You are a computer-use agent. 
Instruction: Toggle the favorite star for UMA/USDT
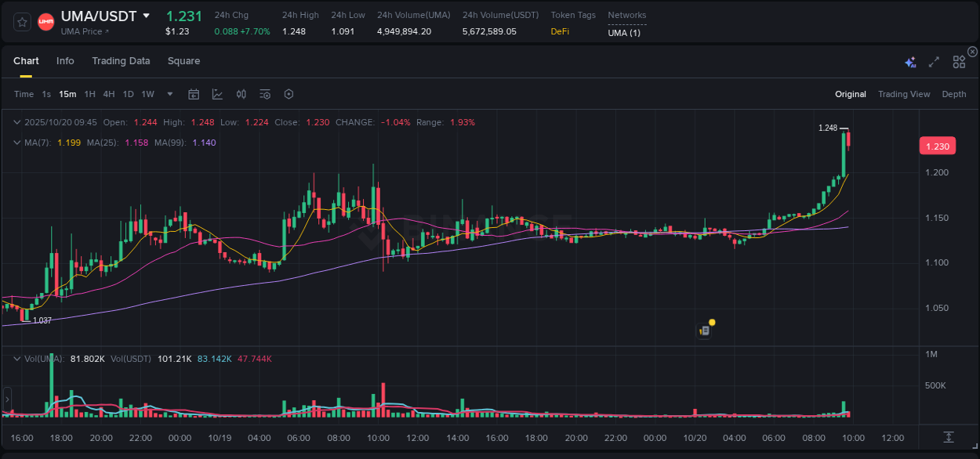[x=21, y=21]
